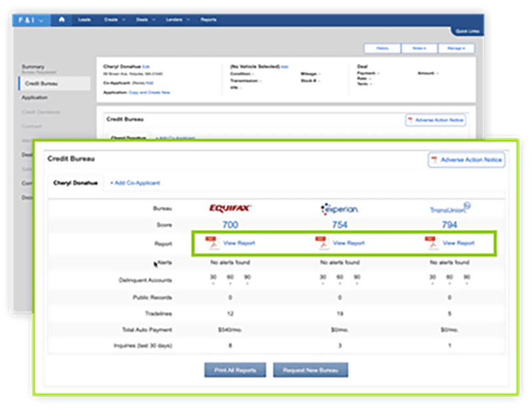
Task: Select Credit Decisions in the sidebar
Action: click(41, 112)
